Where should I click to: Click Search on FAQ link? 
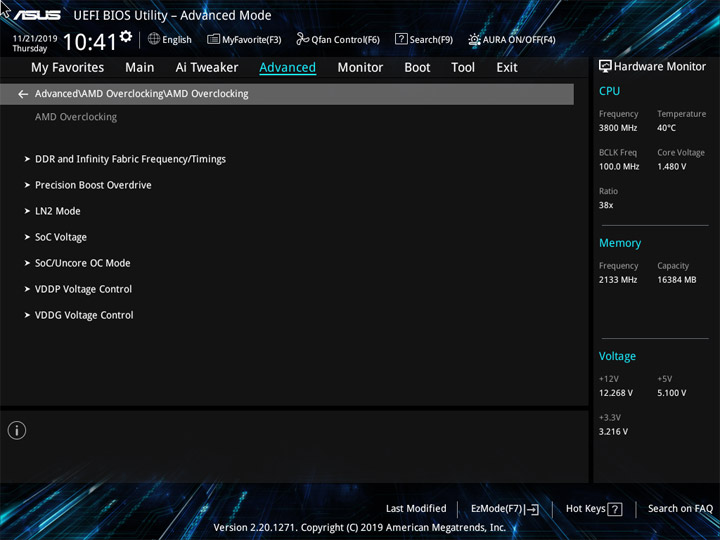click(680, 509)
